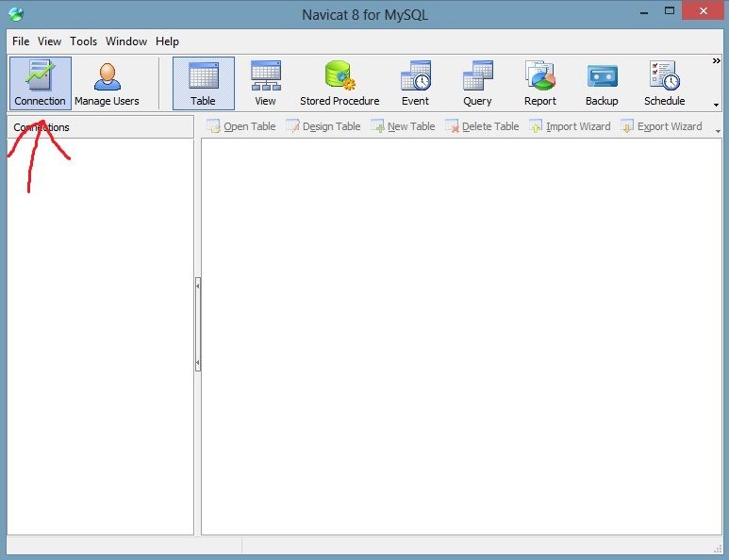729x560 pixels.
Task: Click New Table action
Action: pyautogui.click(x=403, y=126)
